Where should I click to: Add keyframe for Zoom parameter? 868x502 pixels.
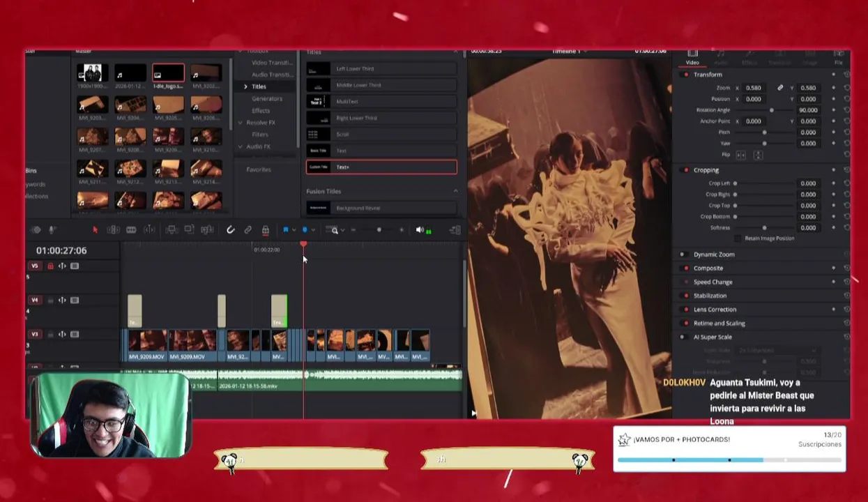pos(834,88)
